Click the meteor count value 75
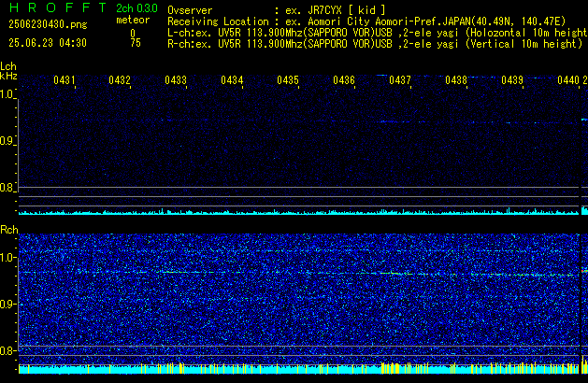 [x=136, y=43]
